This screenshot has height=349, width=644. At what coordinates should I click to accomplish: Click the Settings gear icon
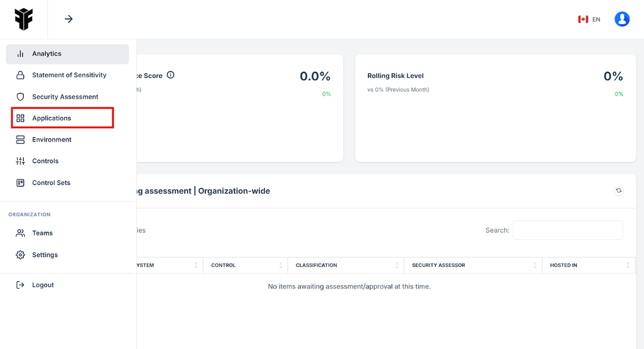[20, 255]
